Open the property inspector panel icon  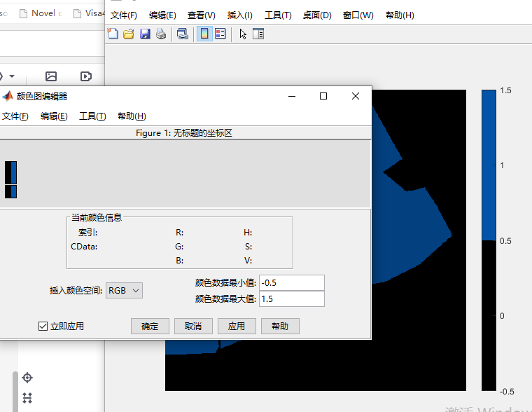point(258,34)
